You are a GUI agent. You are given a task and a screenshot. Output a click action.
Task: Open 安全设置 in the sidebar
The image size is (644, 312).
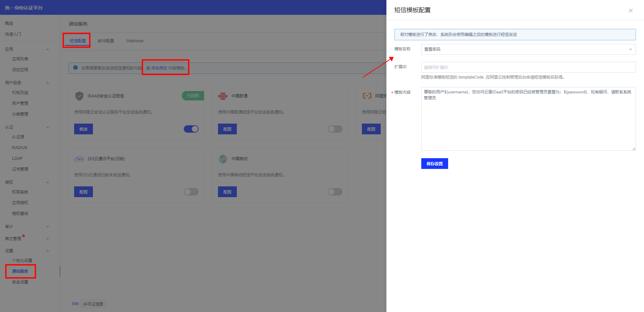point(20,282)
